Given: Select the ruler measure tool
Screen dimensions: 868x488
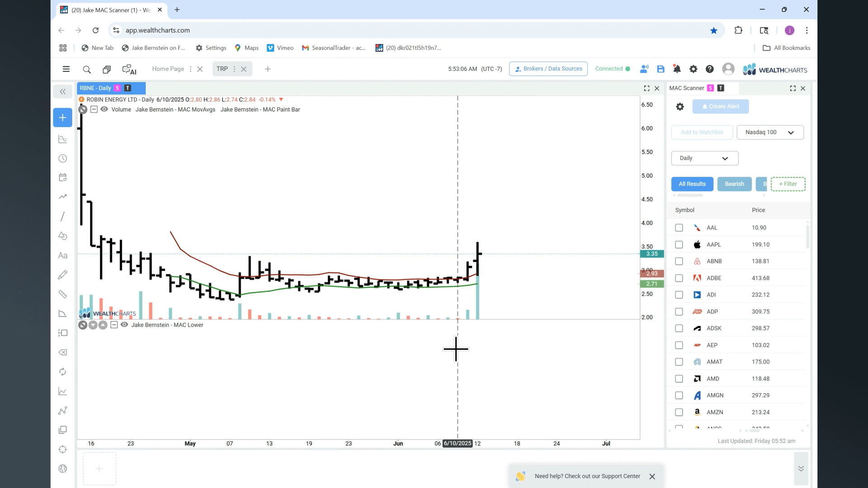Looking at the screenshot, I should pos(63,294).
